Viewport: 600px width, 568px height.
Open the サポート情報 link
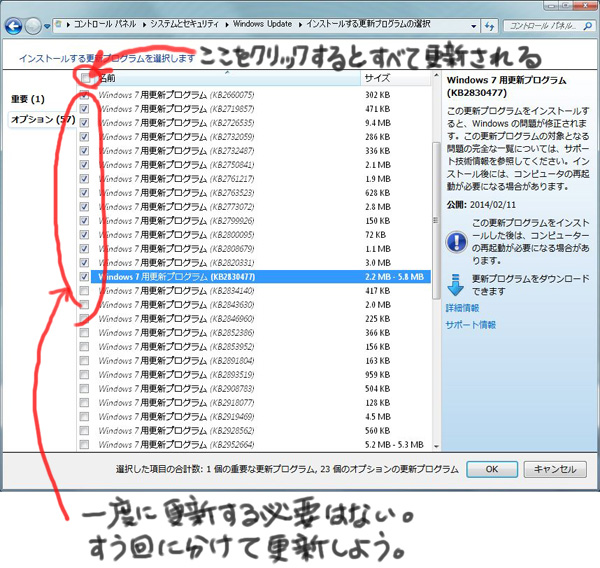click(470, 325)
